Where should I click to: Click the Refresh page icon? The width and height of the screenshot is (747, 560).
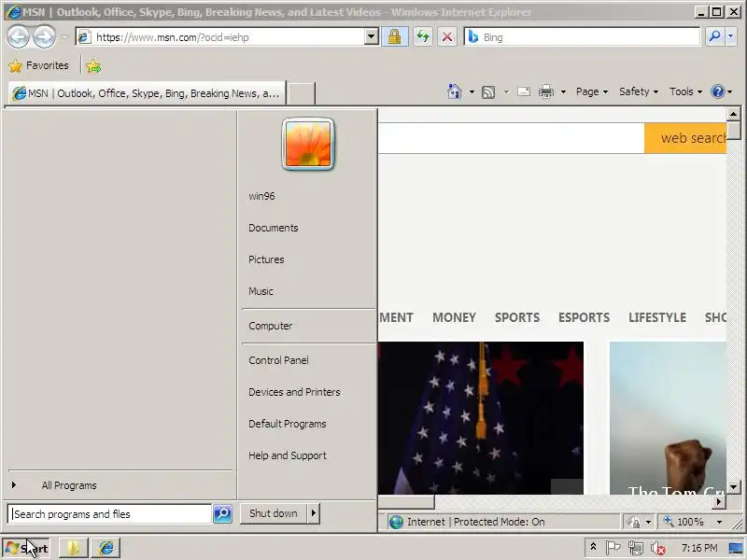click(x=423, y=36)
